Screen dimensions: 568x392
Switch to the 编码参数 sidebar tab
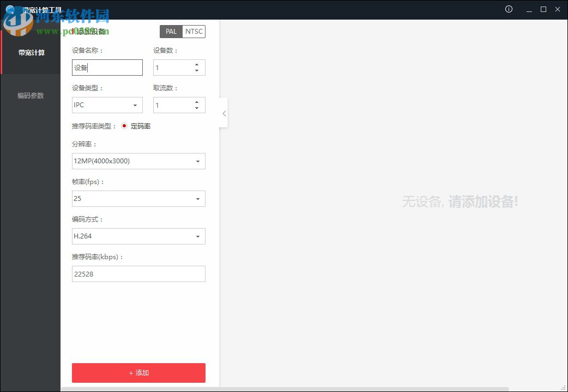click(x=30, y=95)
